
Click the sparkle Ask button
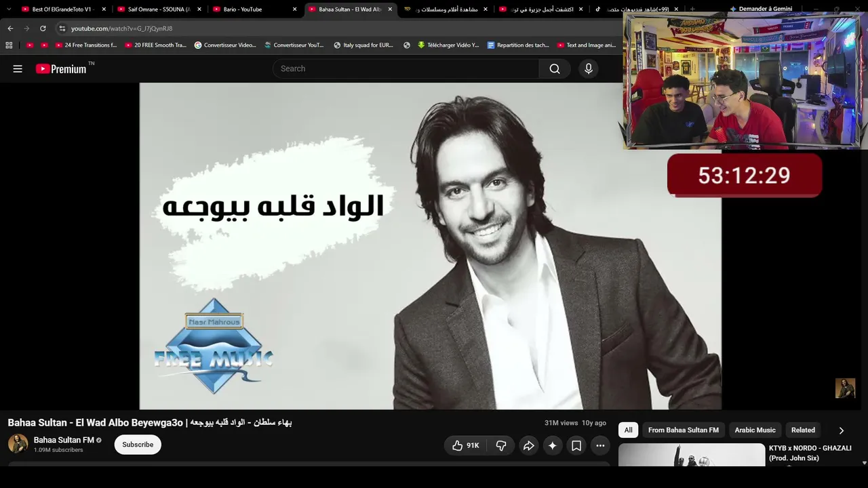click(x=553, y=445)
